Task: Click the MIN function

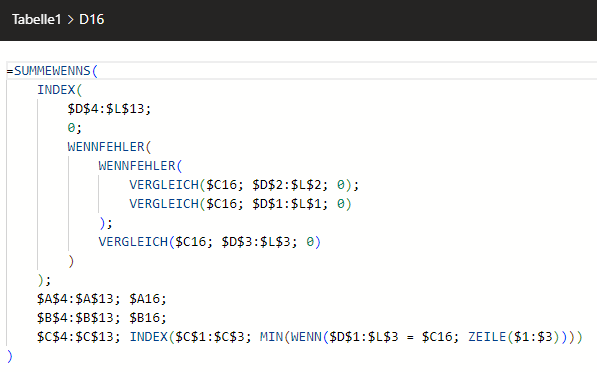Action: 271,337
